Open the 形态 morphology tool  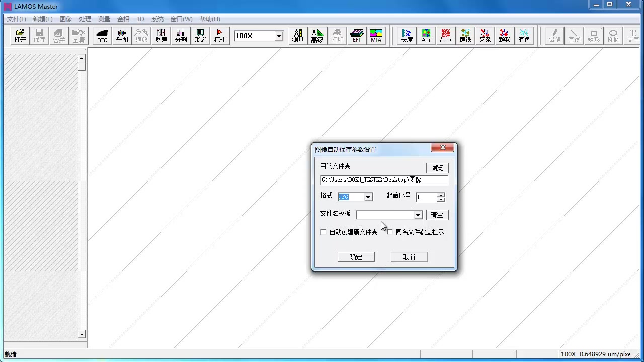click(200, 36)
